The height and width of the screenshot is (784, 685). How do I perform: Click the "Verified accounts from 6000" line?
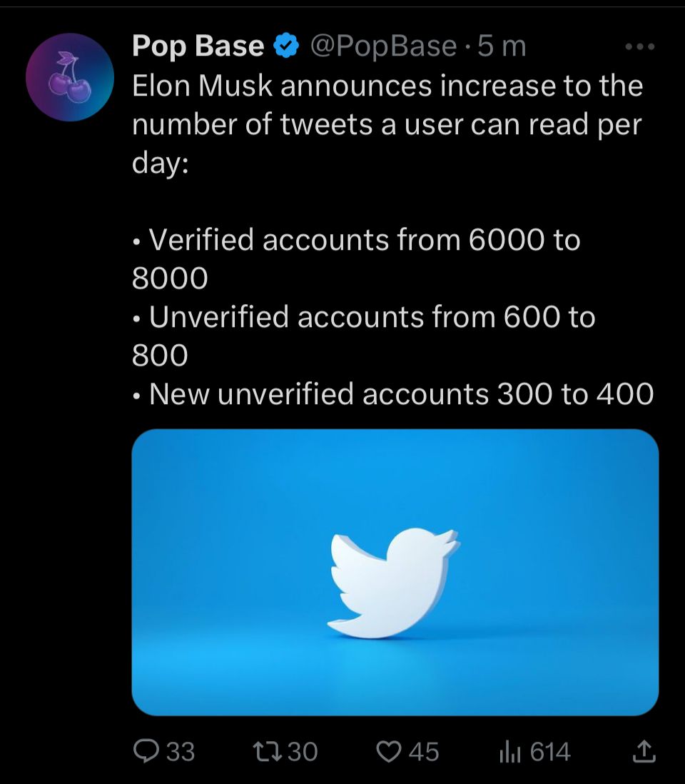click(364, 240)
